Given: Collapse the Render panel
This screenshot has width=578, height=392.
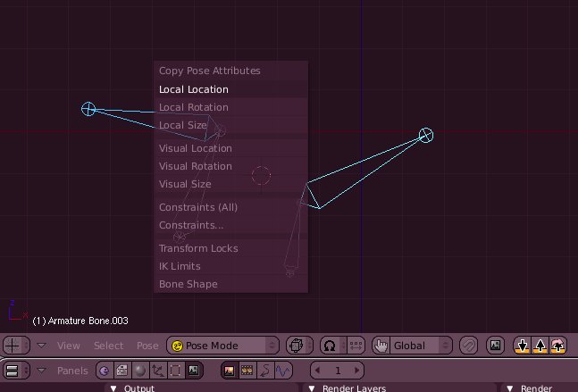Looking at the screenshot, I should [x=510, y=388].
